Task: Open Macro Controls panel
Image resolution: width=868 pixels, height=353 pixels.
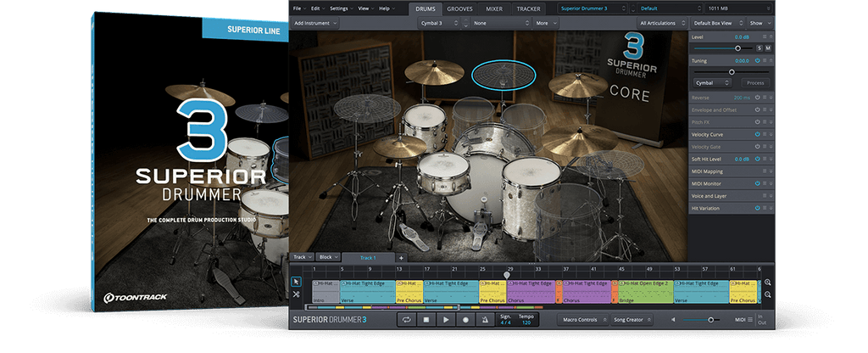Action: 582,320
